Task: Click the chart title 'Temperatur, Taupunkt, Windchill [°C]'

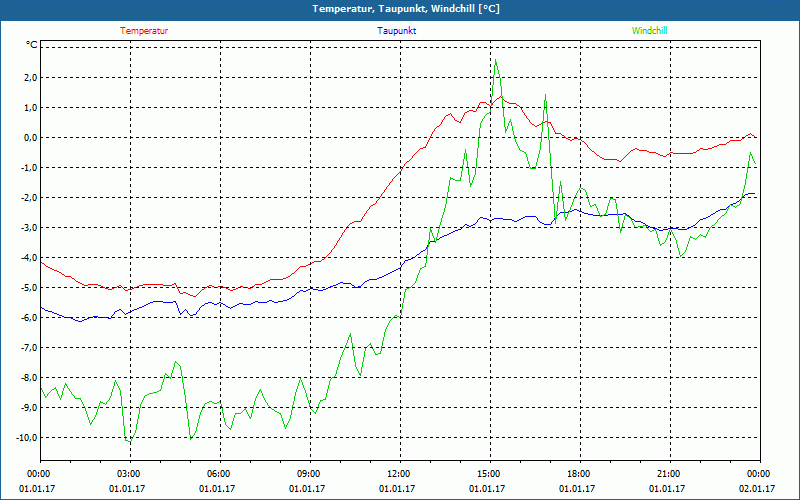Action: point(406,9)
